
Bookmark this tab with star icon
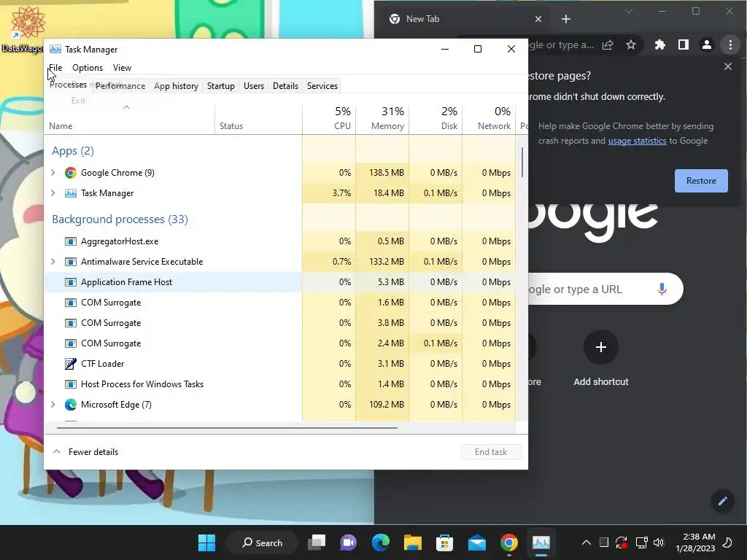tap(631, 44)
